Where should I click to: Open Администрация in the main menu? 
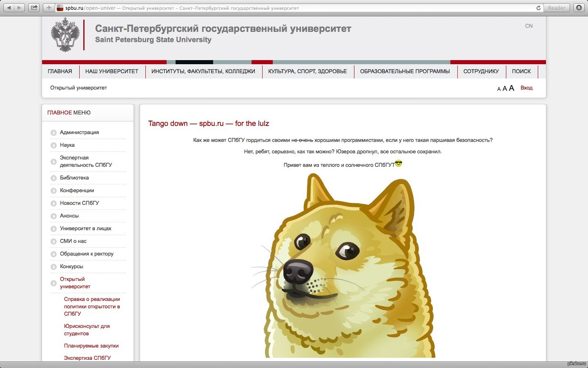tap(79, 132)
